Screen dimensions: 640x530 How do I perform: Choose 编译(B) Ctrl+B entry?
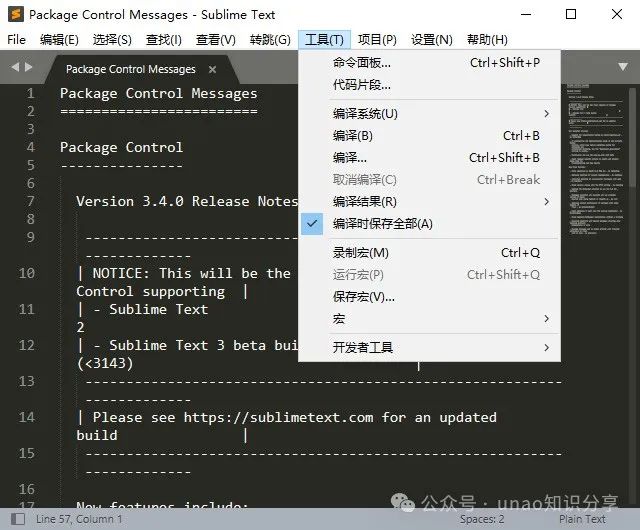click(x=429, y=136)
